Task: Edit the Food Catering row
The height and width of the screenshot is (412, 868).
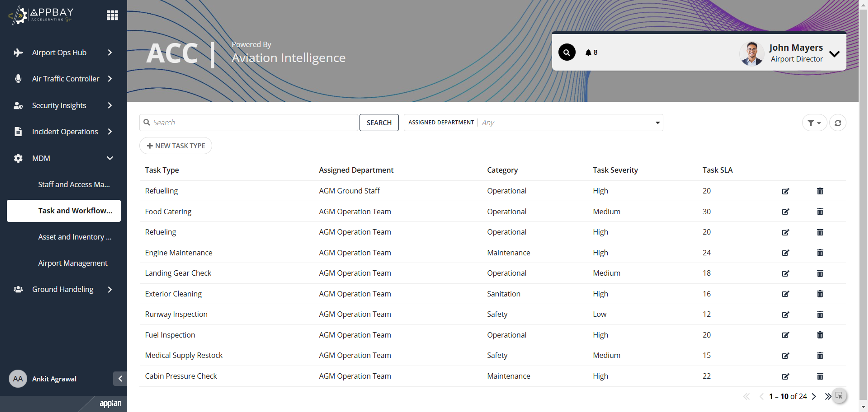Action: click(785, 212)
